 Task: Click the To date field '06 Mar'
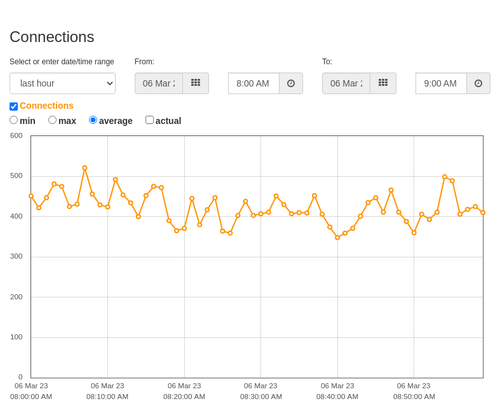click(x=346, y=83)
